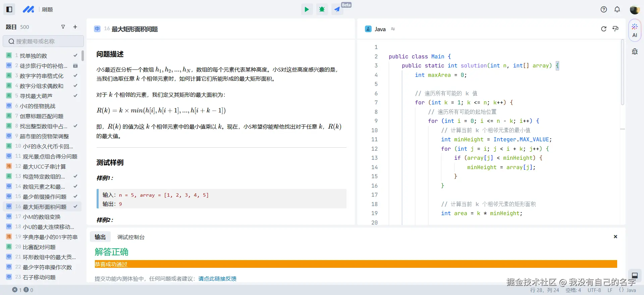Open the notifications bell

(617, 9)
